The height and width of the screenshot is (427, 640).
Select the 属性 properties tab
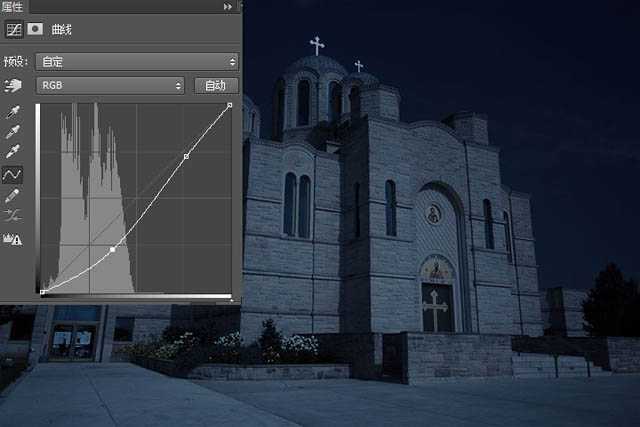(x=12, y=6)
